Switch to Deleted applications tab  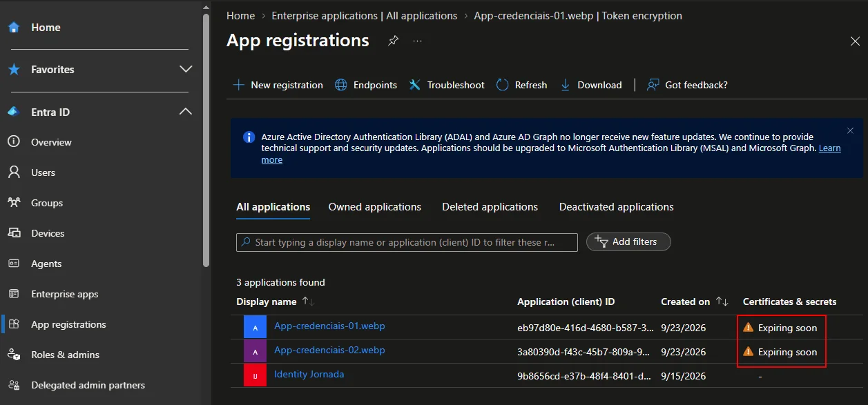(490, 207)
